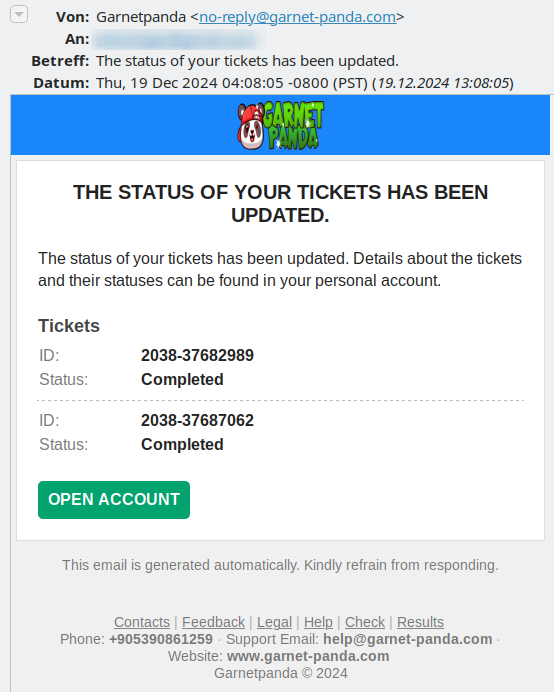554x692 pixels.
Task: Open the Contacts footer link
Action: [x=142, y=622]
